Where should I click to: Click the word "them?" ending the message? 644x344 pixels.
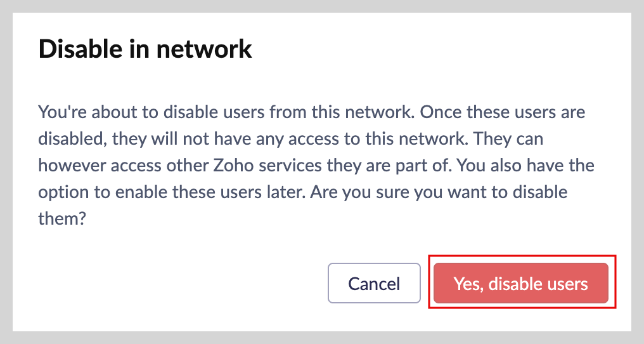pos(62,219)
